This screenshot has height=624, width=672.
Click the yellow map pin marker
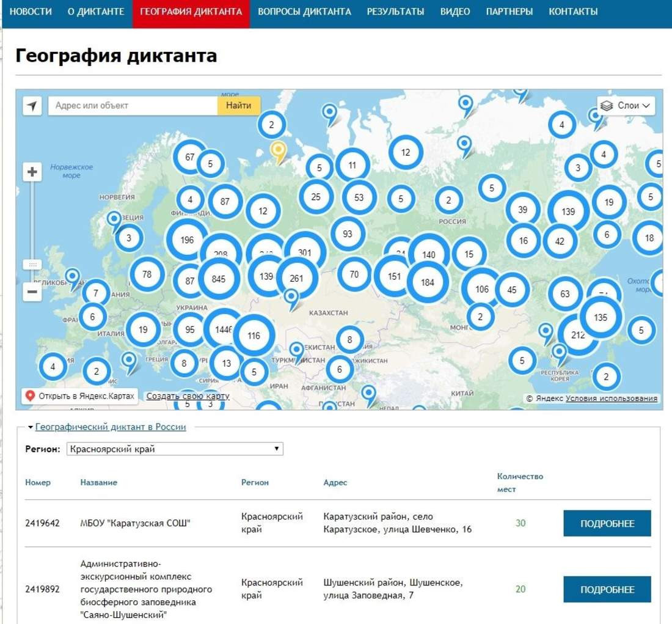click(x=279, y=150)
